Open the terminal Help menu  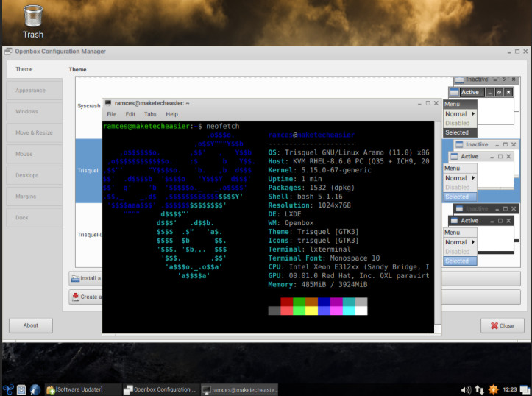click(171, 114)
